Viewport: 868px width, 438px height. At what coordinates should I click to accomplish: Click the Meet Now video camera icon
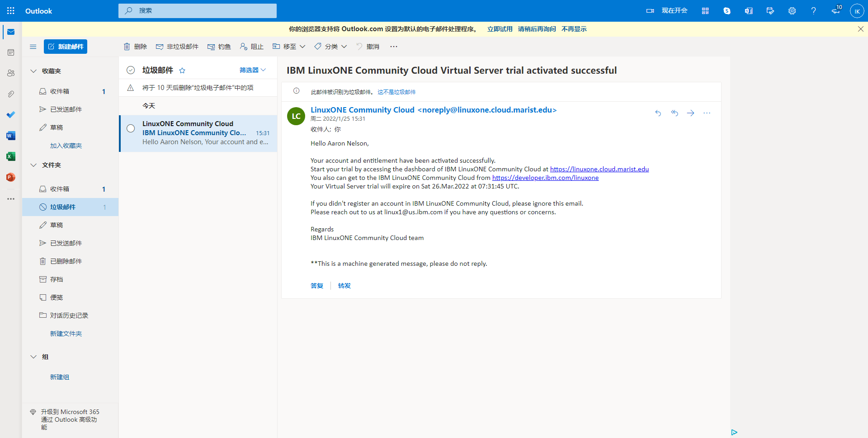point(650,11)
